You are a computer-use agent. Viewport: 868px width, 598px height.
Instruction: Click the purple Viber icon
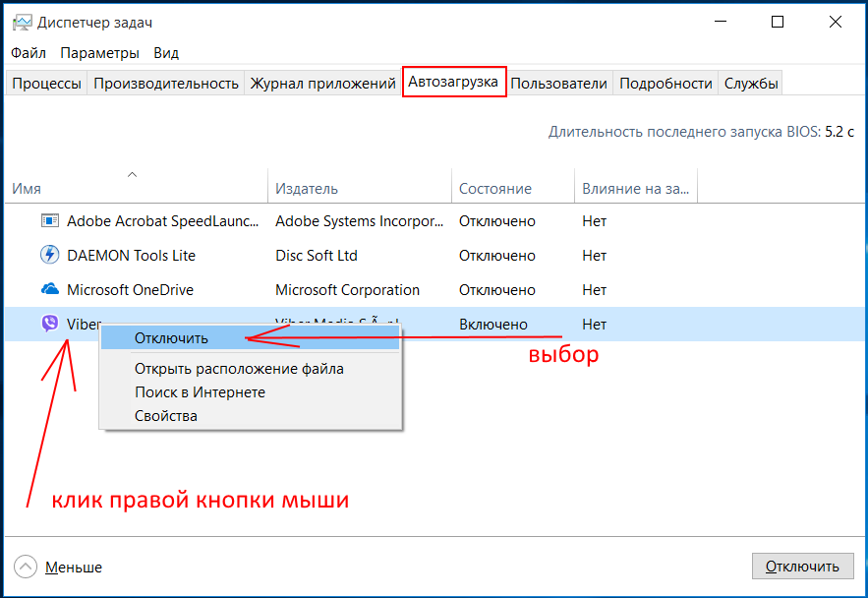click(x=50, y=323)
